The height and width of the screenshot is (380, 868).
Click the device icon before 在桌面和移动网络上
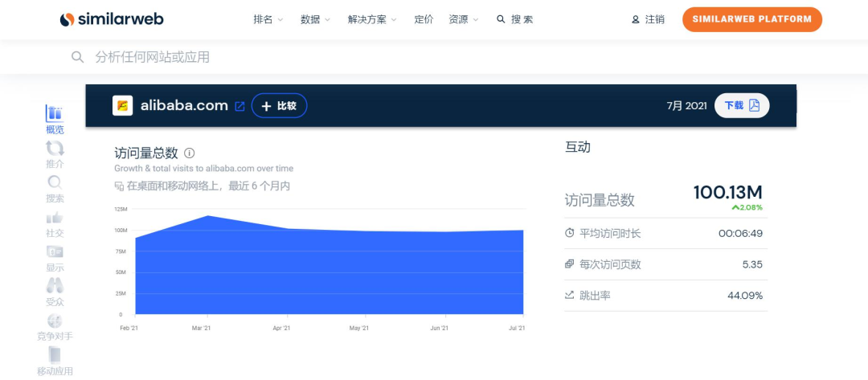[x=119, y=186]
